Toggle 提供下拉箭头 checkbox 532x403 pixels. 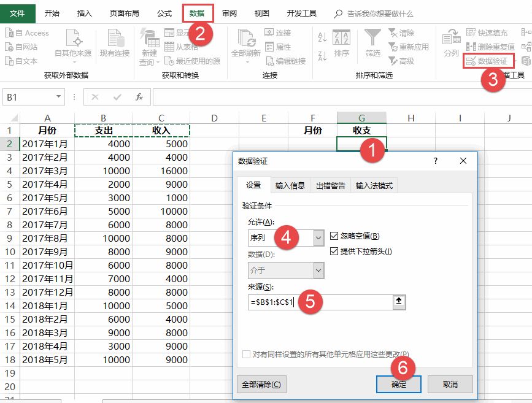[x=334, y=251]
